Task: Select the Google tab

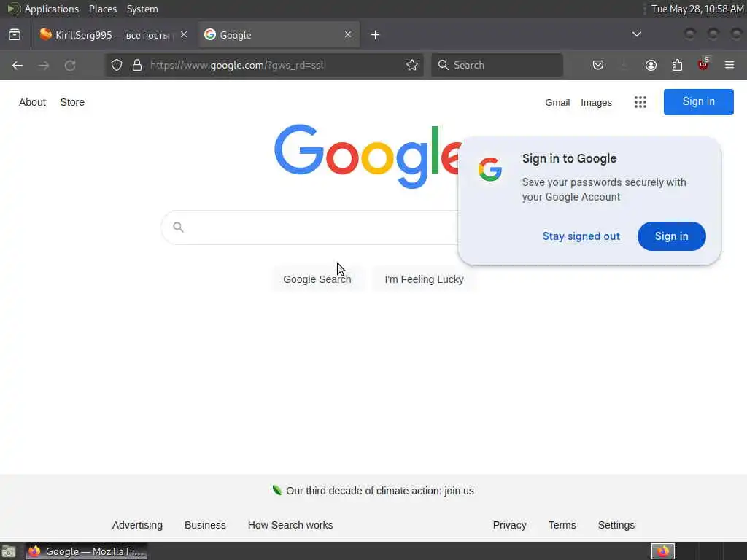Action: tap(279, 35)
